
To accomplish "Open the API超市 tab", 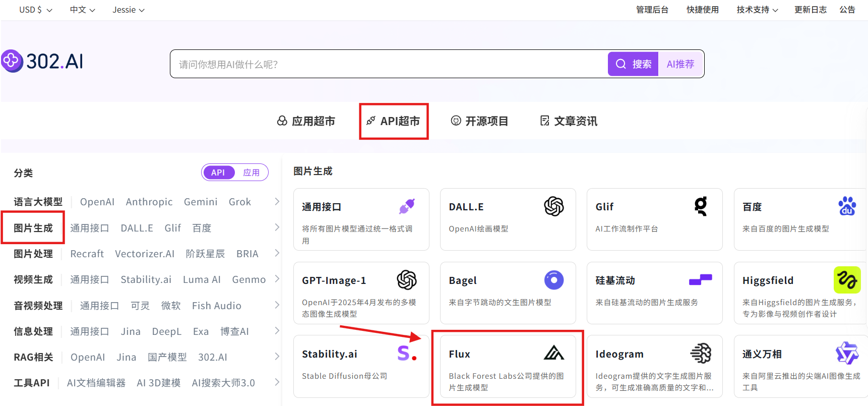I will tap(393, 121).
